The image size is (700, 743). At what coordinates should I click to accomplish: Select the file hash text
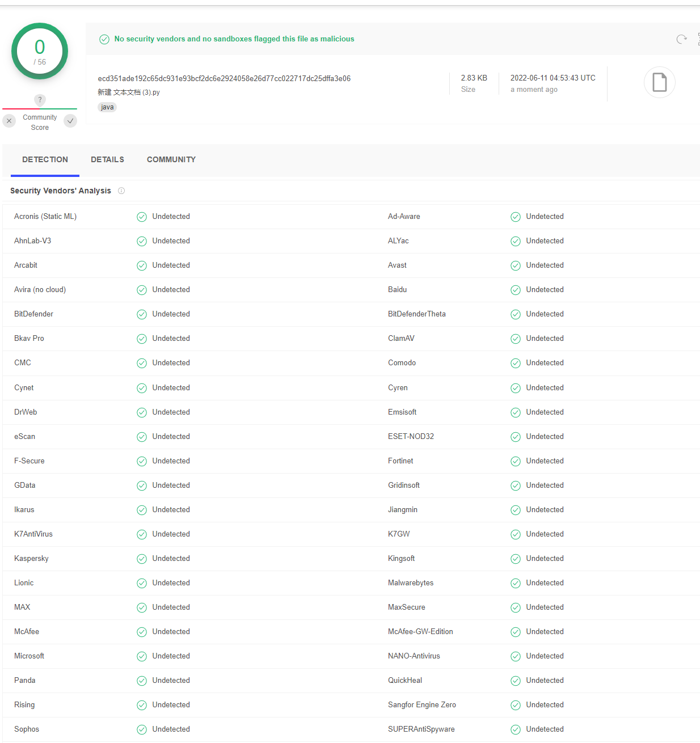pos(224,78)
